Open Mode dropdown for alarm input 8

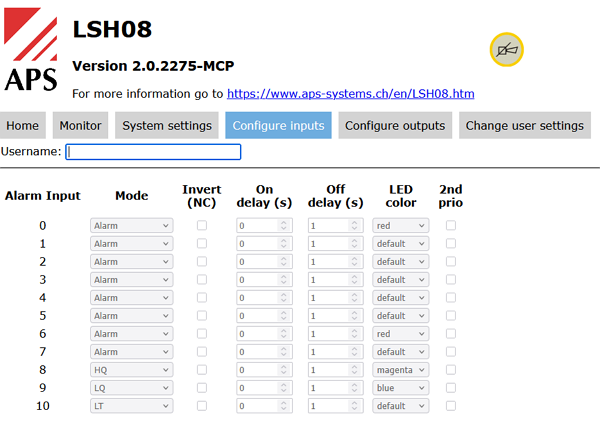pos(131,370)
